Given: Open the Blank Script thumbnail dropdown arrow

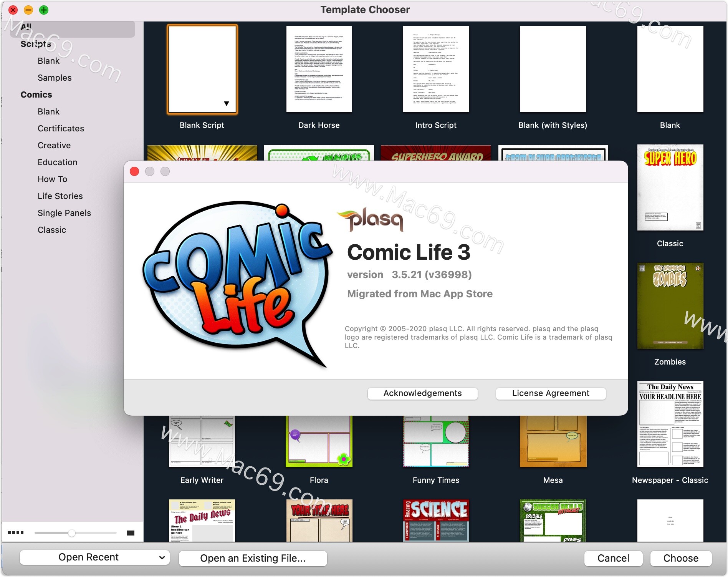Looking at the screenshot, I should (x=227, y=104).
